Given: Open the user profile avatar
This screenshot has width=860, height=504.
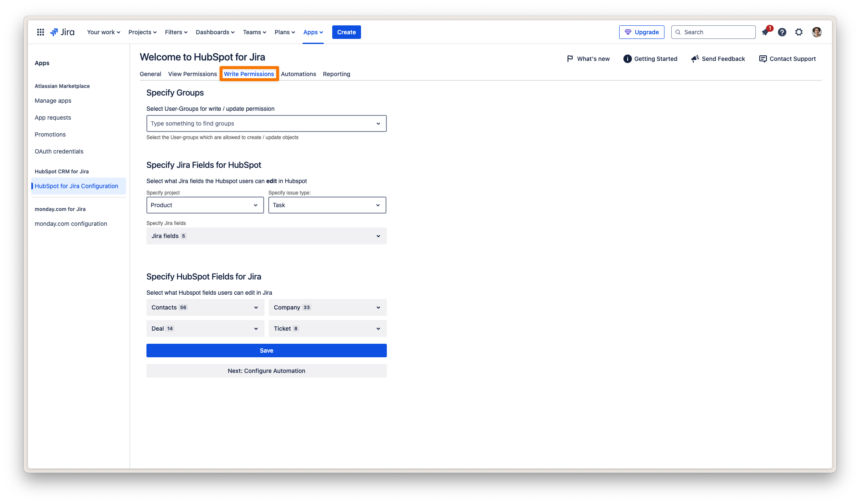Looking at the screenshot, I should [816, 32].
